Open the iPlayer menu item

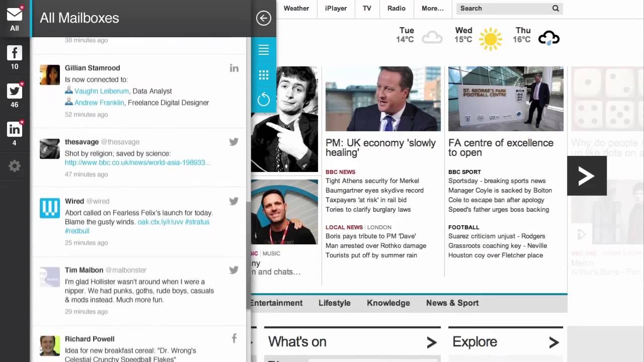point(336,8)
